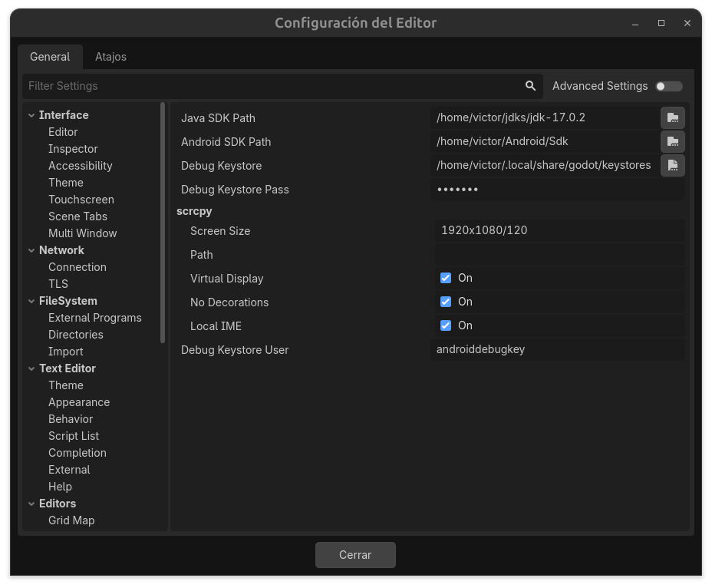The width and height of the screenshot is (712, 588).
Task: Enable the Advanced Settings toggle
Action: click(x=667, y=86)
